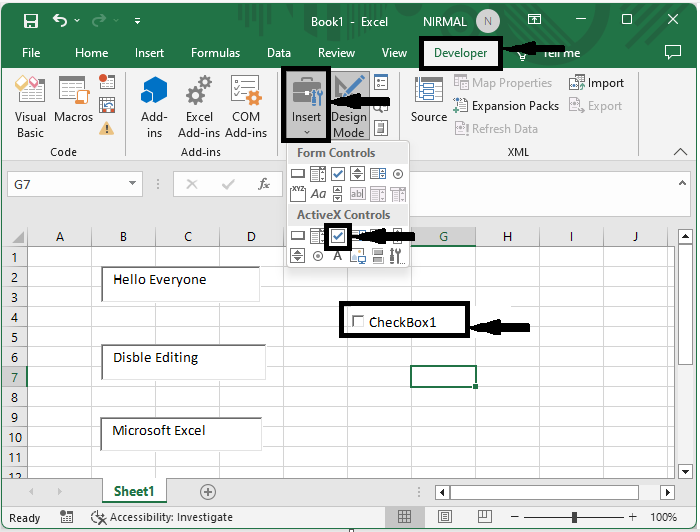The width and height of the screenshot is (700, 532).
Task: Pick Form Controls Label (Aa) icon
Action: pos(318,194)
